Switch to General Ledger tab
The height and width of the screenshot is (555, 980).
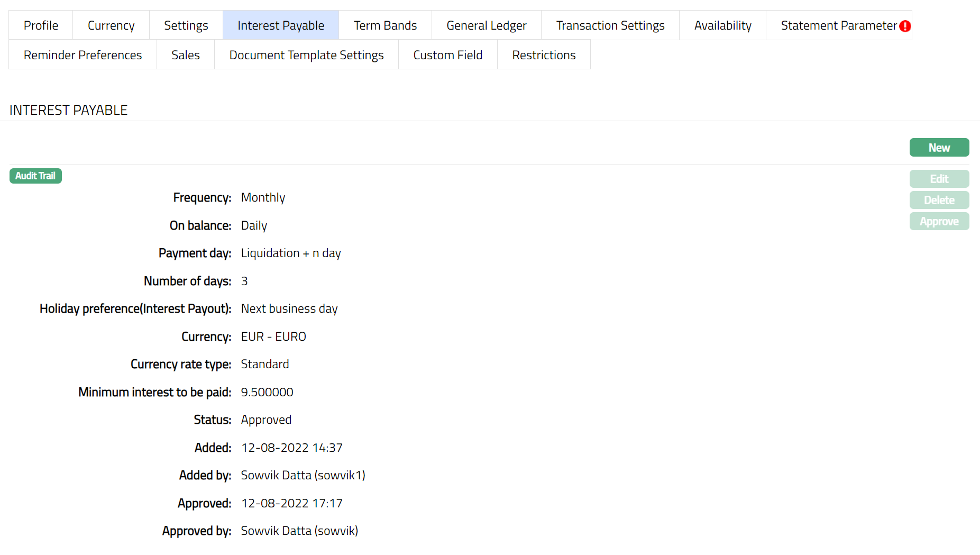coord(486,25)
